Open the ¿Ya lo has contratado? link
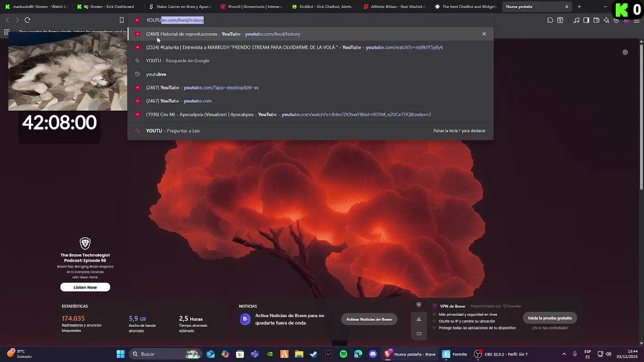The image size is (644, 362). (x=550, y=328)
